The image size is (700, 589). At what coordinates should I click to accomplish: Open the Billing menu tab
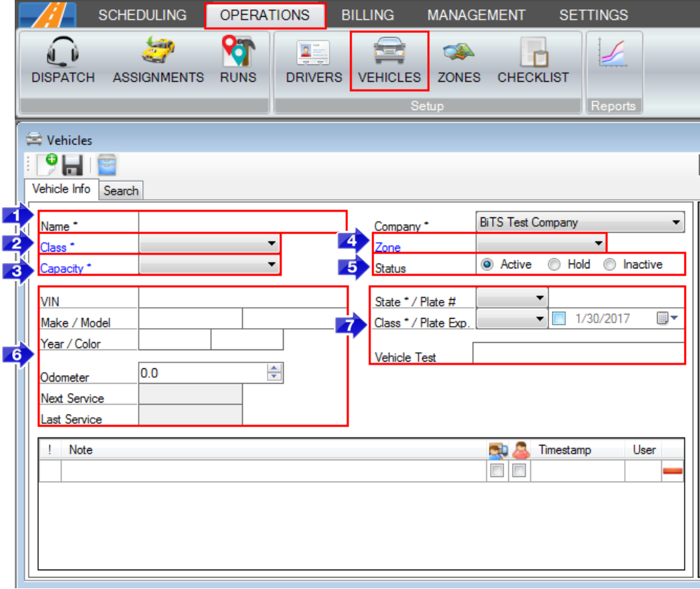pos(367,15)
